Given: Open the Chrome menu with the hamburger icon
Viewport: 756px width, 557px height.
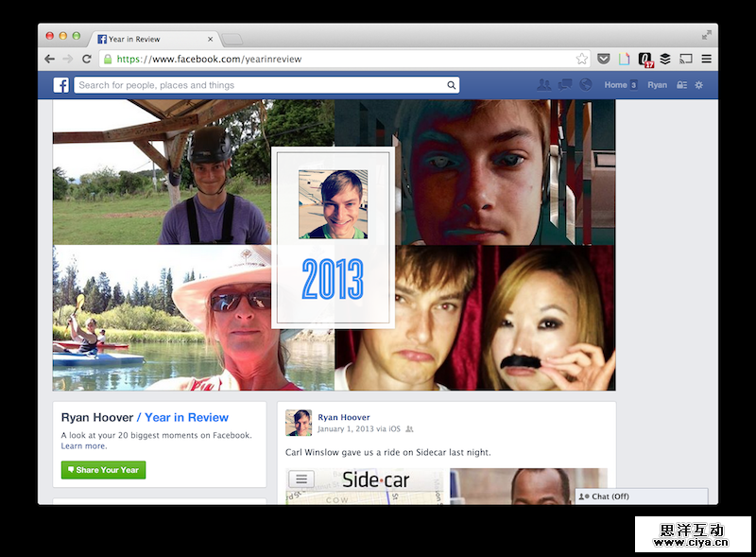Looking at the screenshot, I should click(707, 58).
